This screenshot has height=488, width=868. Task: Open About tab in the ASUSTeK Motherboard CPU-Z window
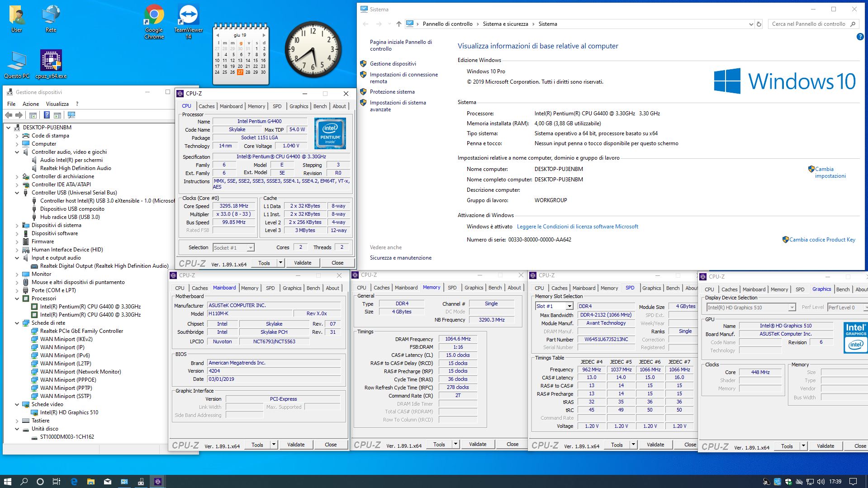(x=332, y=288)
